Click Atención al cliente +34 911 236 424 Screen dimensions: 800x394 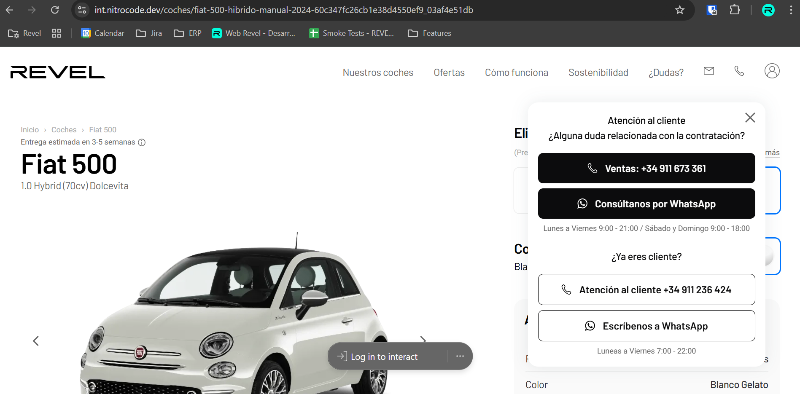[x=646, y=289]
